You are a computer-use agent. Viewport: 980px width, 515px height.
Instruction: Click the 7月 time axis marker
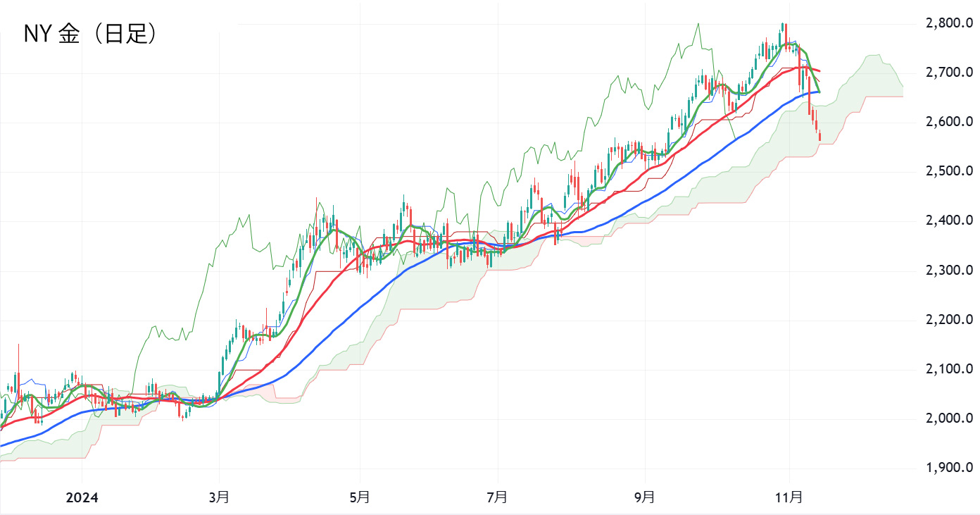(498, 497)
